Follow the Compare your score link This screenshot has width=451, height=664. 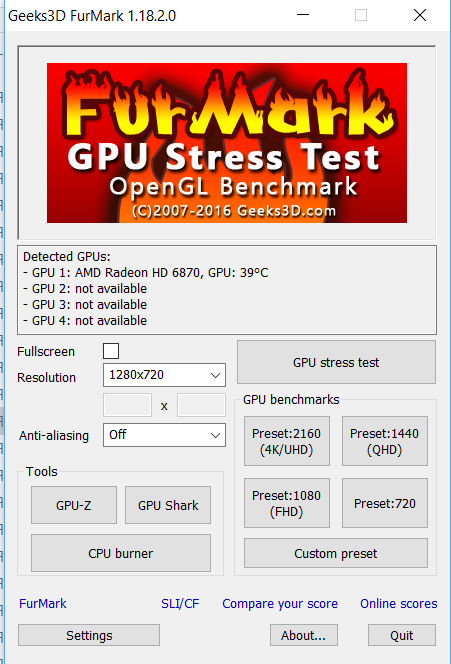pyautogui.click(x=280, y=603)
